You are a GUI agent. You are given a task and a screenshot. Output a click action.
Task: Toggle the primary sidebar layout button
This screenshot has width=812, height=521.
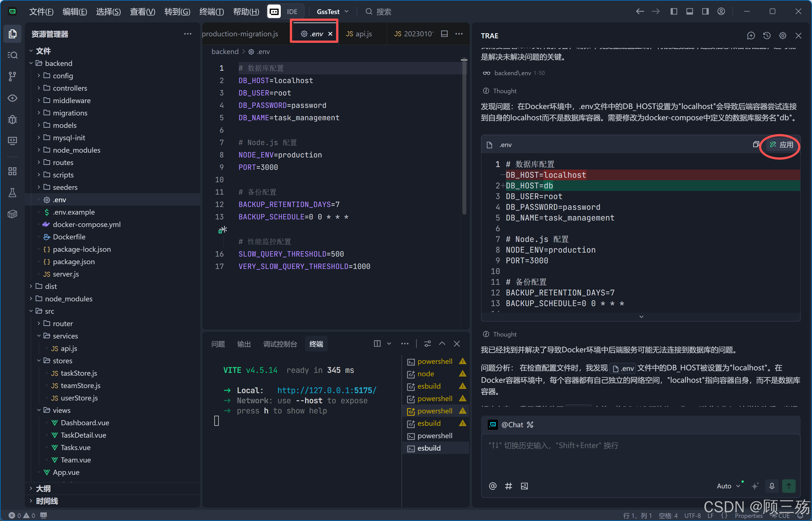tap(674, 12)
